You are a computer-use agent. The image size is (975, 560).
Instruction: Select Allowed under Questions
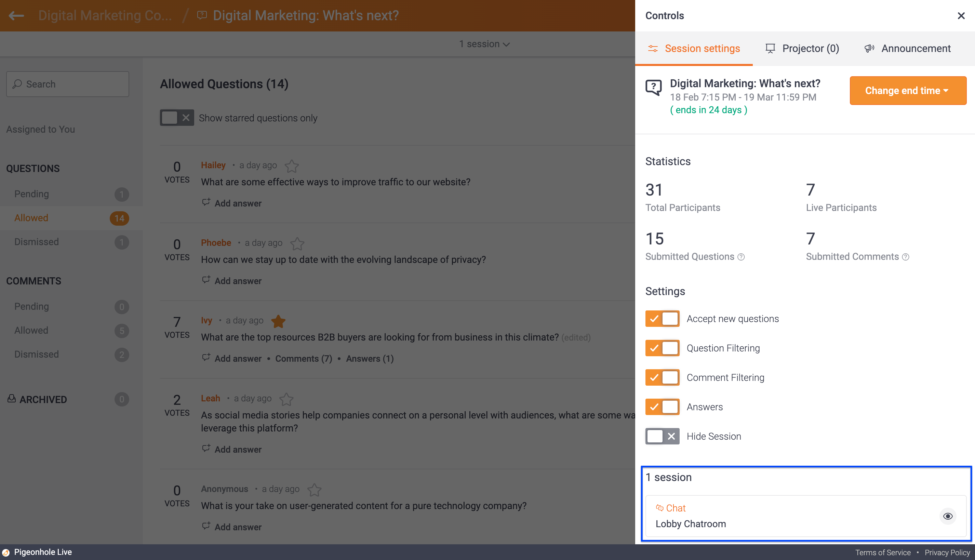tap(71, 218)
